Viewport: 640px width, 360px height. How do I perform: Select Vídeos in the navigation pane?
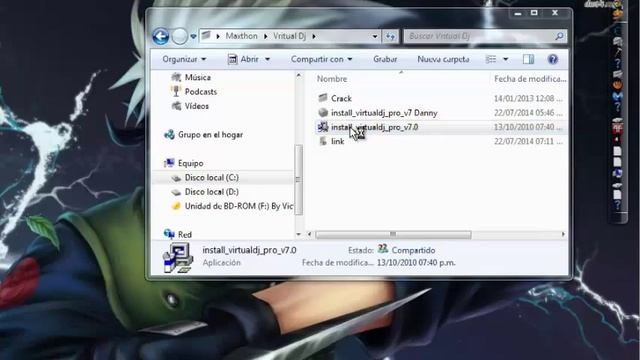pyautogui.click(x=196, y=106)
